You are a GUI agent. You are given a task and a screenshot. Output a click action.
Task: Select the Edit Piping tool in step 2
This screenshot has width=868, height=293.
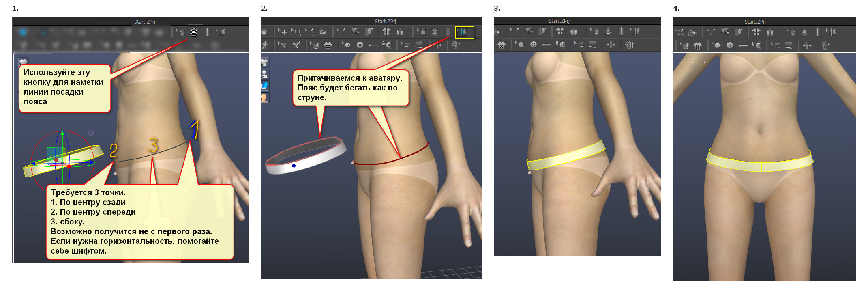click(405, 45)
